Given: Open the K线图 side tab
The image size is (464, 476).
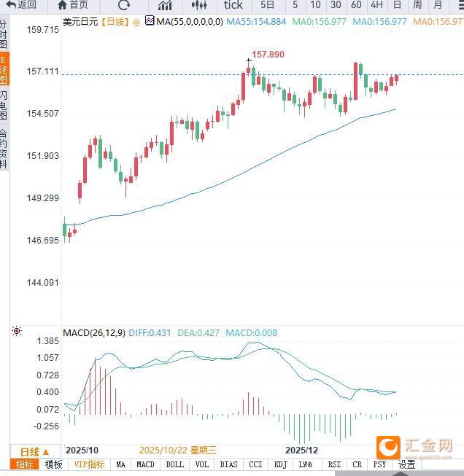Looking at the screenshot, I should click(4, 69).
